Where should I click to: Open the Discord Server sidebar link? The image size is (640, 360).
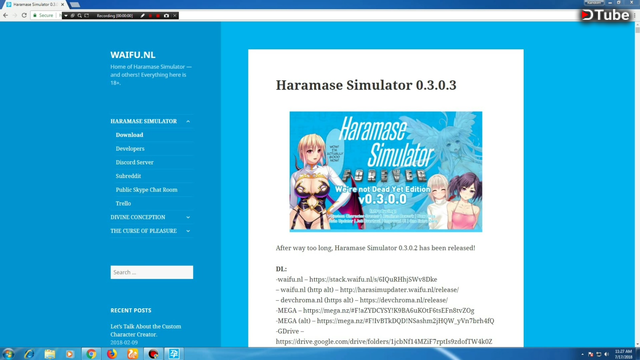click(134, 162)
